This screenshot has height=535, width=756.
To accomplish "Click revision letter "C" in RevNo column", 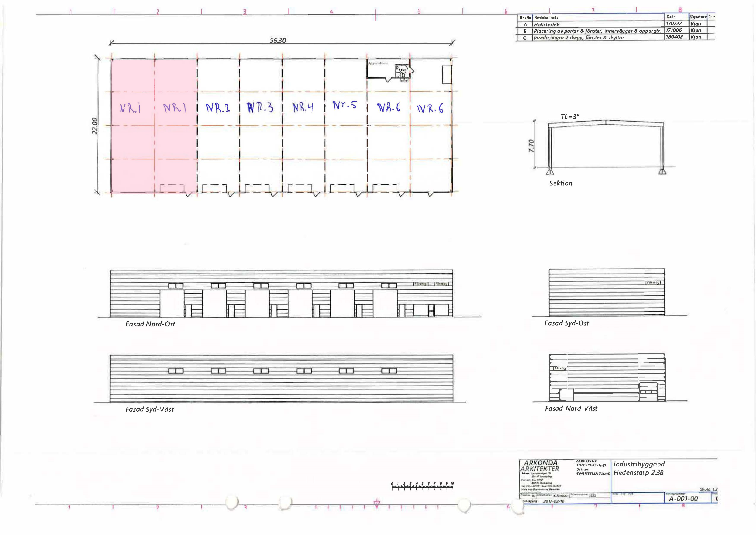I will pyautogui.click(x=525, y=38).
